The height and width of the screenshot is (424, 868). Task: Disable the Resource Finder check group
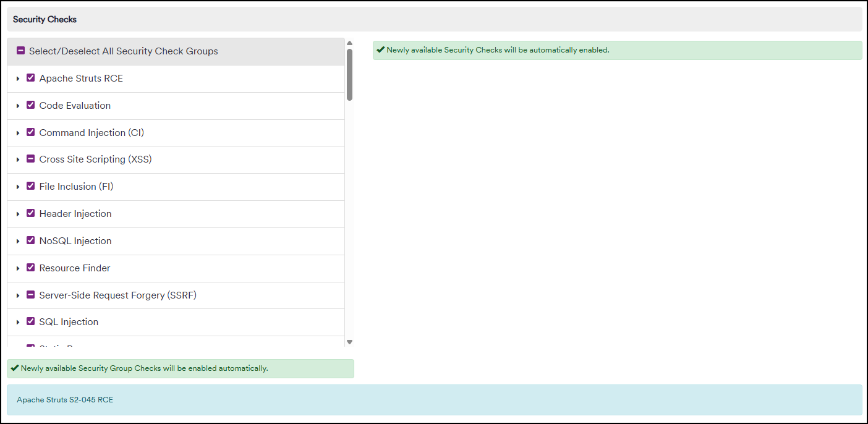(30, 268)
